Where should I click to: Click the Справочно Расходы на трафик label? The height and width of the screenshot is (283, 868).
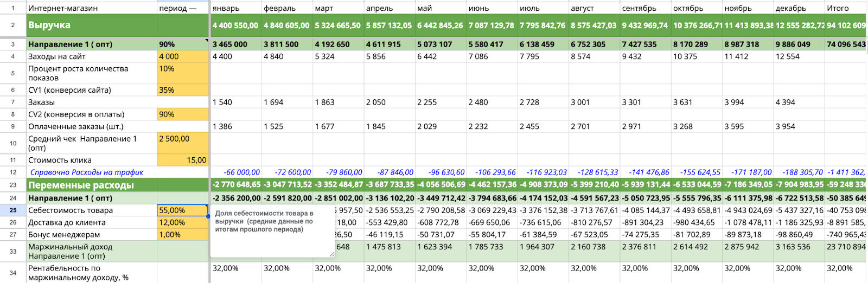tap(87, 172)
